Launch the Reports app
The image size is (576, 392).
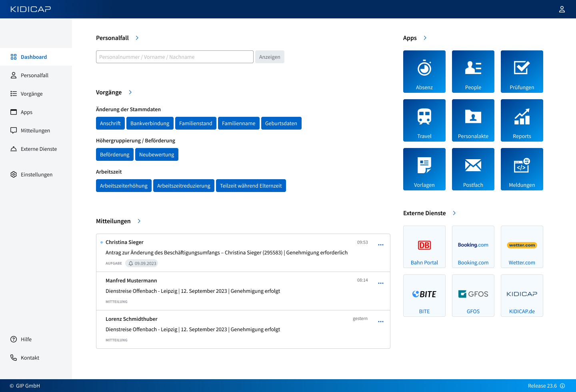point(522,120)
